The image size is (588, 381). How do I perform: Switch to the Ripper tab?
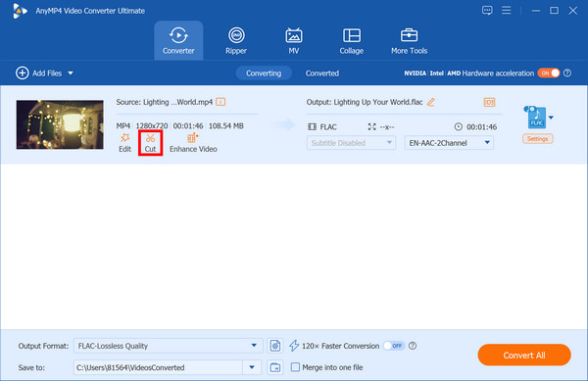tap(236, 41)
